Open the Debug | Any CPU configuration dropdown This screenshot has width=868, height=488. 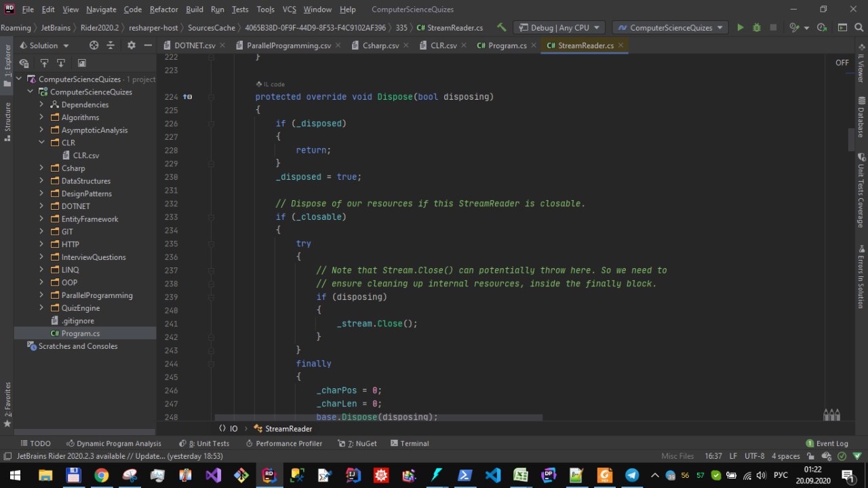coord(559,28)
